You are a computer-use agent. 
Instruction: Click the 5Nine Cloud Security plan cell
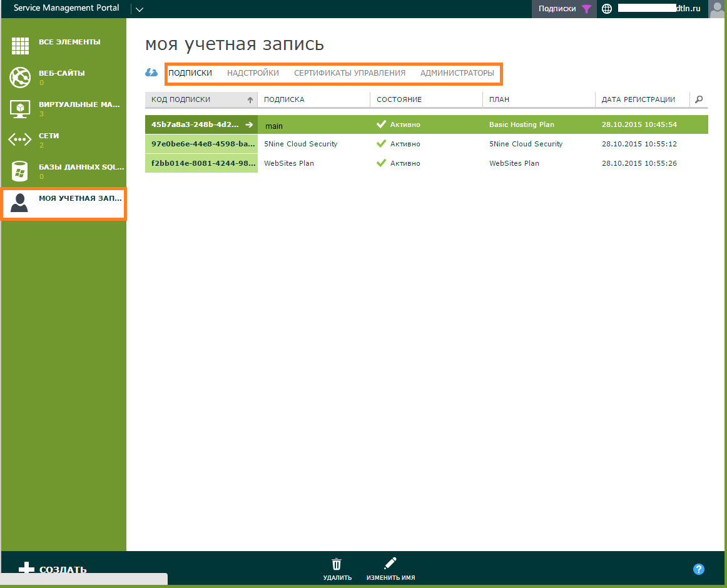click(x=526, y=144)
